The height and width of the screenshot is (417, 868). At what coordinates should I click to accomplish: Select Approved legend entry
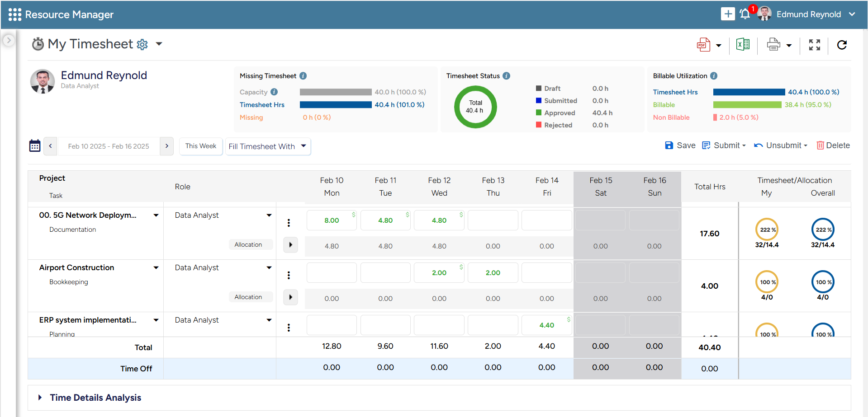pyautogui.click(x=560, y=113)
